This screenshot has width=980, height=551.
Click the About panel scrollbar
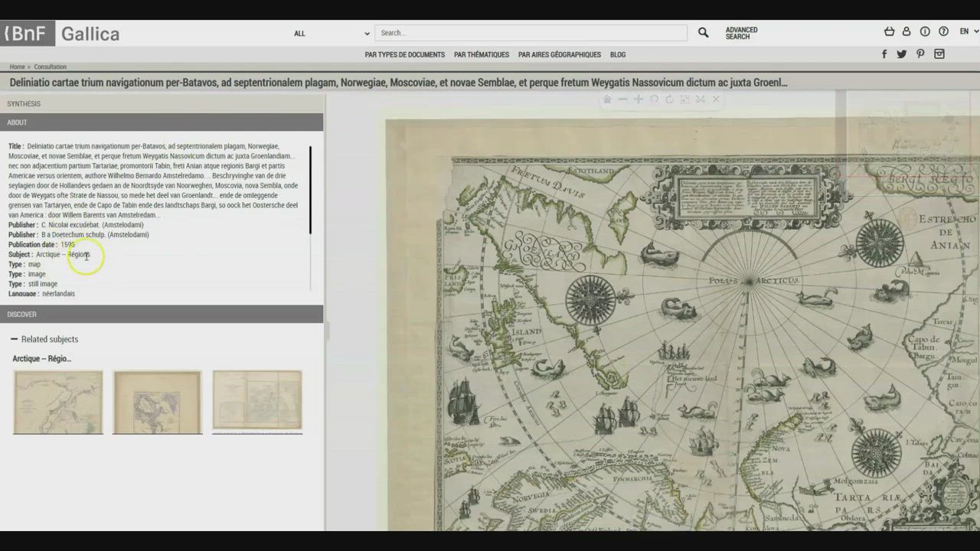point(310,190)
